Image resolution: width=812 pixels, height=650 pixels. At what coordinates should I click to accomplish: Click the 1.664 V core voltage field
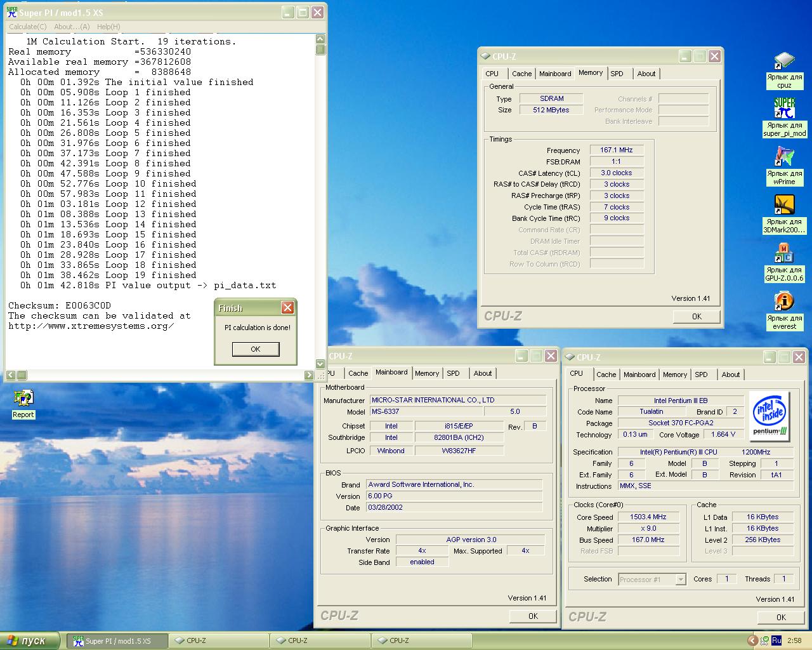click(x=724, y=435)
